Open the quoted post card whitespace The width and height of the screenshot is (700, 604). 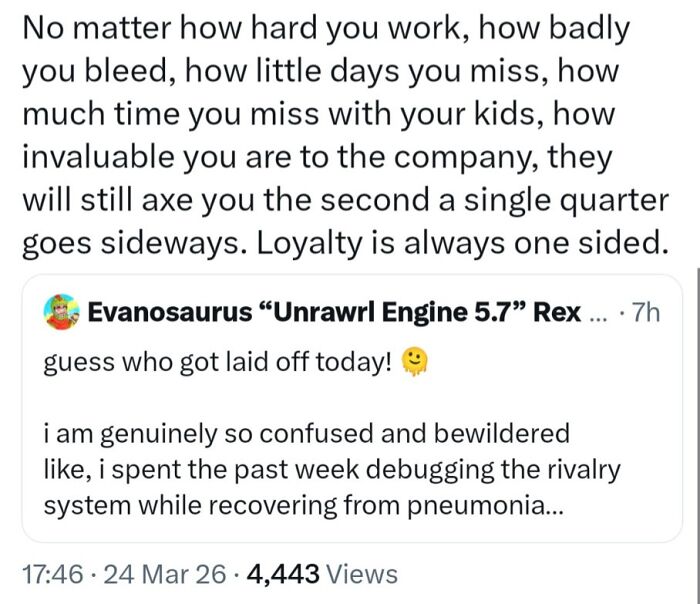coord(600,400)
